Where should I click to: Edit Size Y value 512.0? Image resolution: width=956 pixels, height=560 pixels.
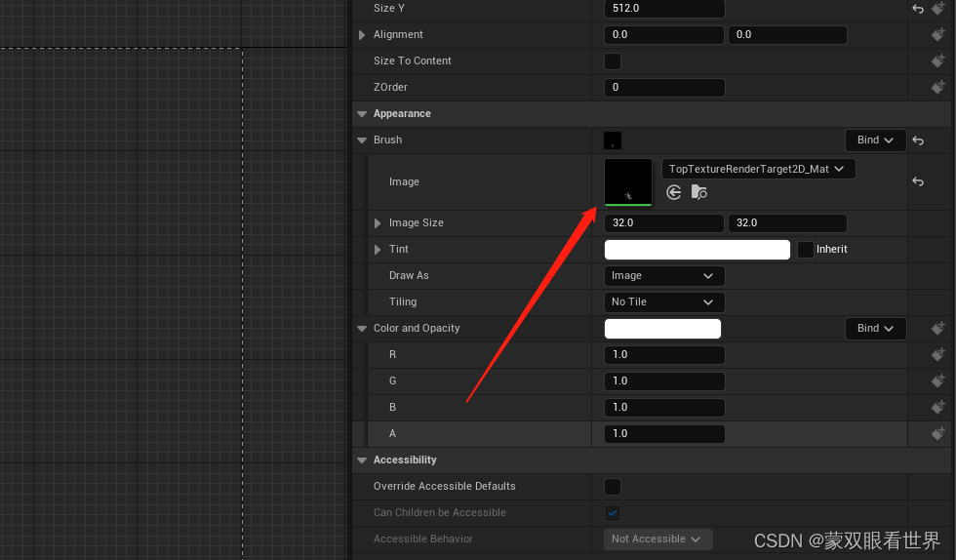pos(664,9)
